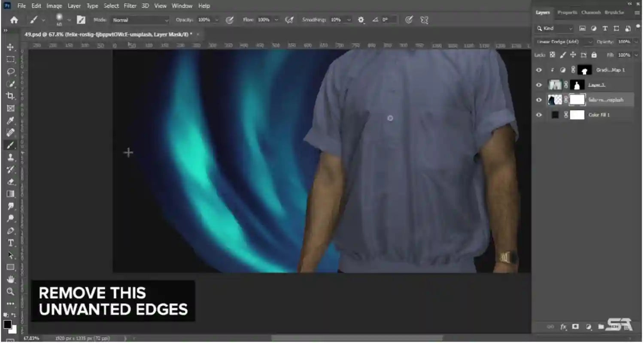Open the Kind layer filter dropdown
Screen dimensions: 644x343
point(554,28)
